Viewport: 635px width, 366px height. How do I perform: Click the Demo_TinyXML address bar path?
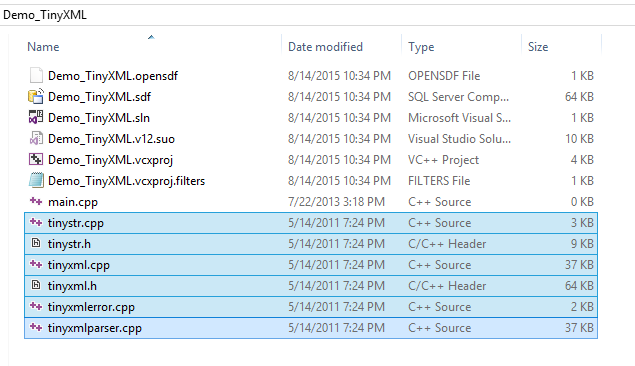tap(45, 15)
